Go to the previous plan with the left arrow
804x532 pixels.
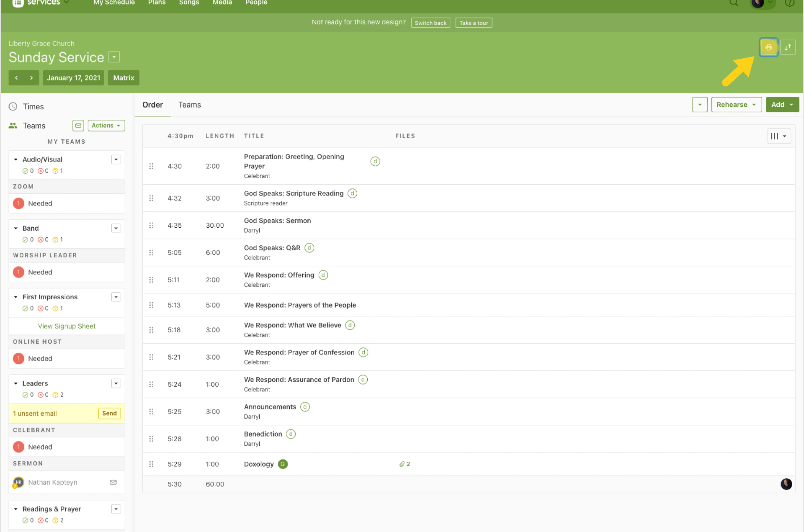tap(16, 78)
